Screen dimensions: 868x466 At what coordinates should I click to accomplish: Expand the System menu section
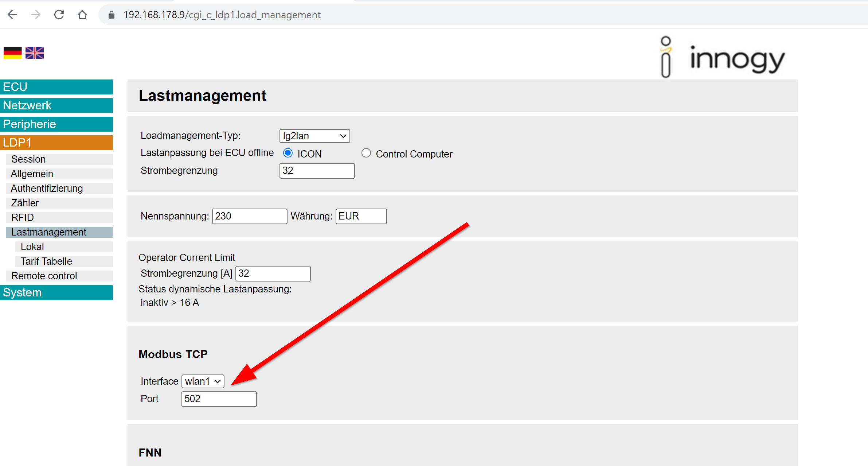point(56,292)
